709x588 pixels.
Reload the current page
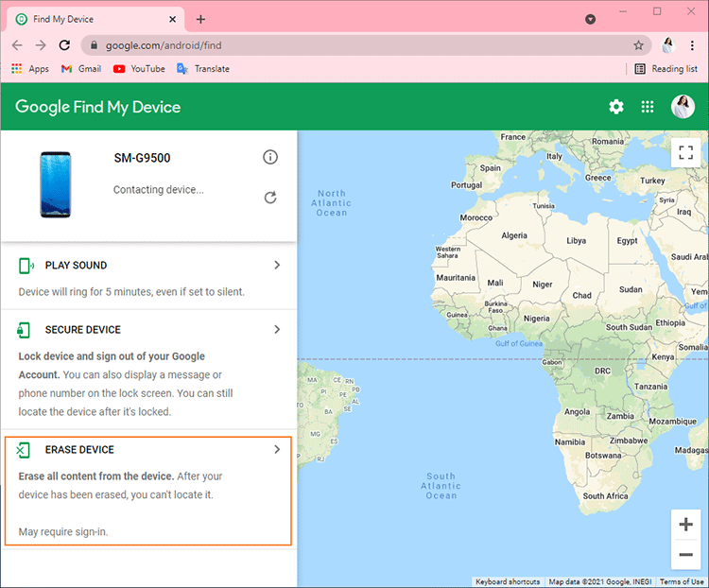coord(64,45)
